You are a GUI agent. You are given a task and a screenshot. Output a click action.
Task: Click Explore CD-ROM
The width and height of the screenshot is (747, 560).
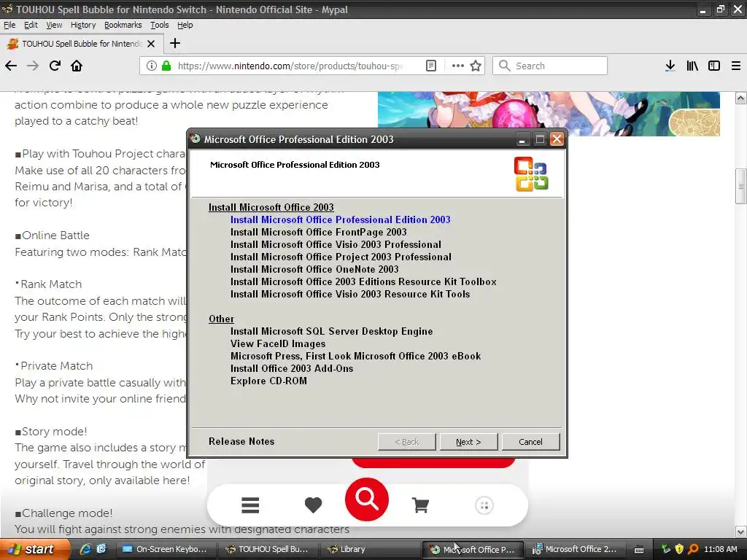tap(268, 381)
